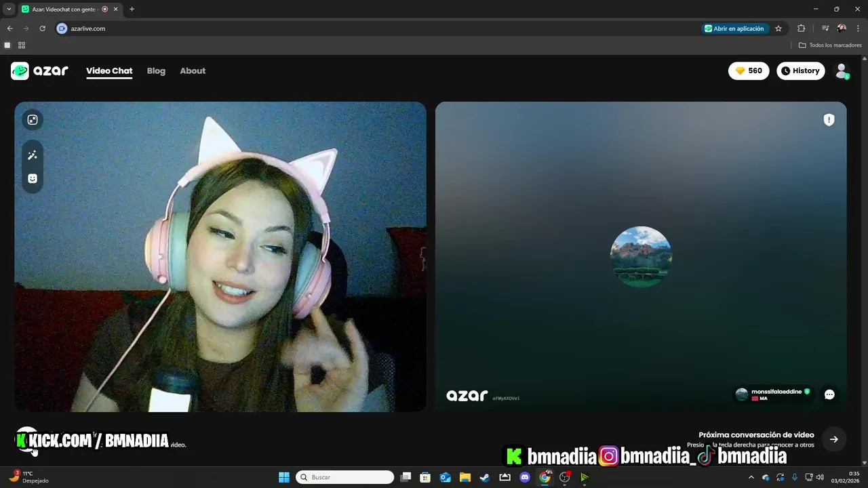Open Steam from the taskbar
The width and height of the screenshot is (868, 488).
pyautogui.click(x=485, y=477)
